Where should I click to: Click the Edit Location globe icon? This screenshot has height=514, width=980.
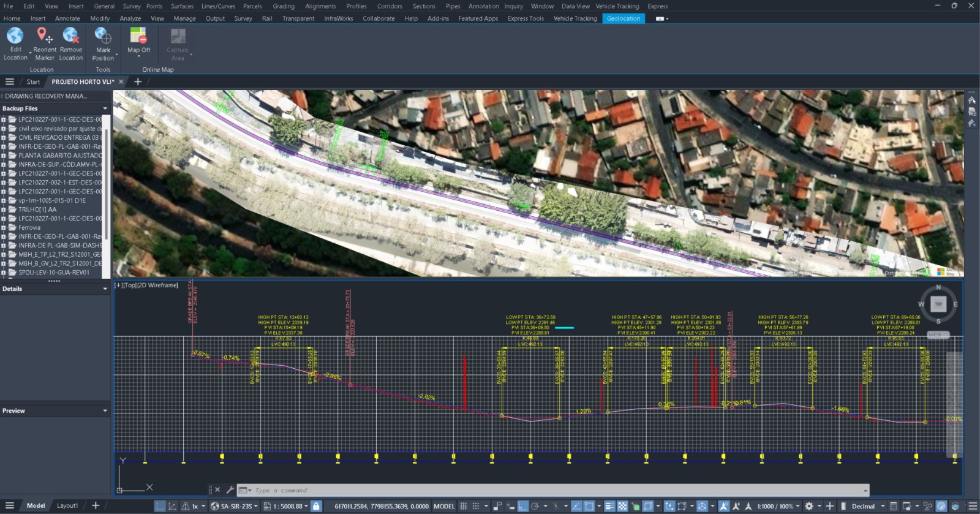click(x=15, y=36)
